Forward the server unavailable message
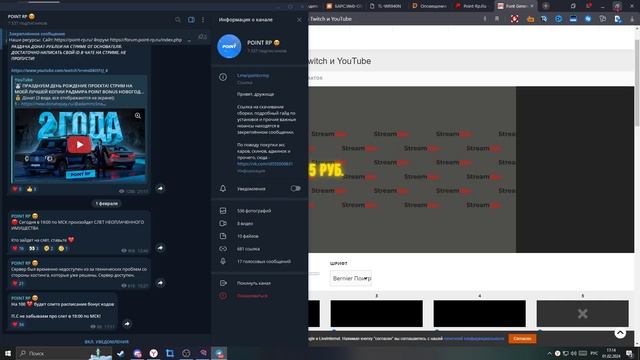 pyautogui.click(x=160, y=282)
